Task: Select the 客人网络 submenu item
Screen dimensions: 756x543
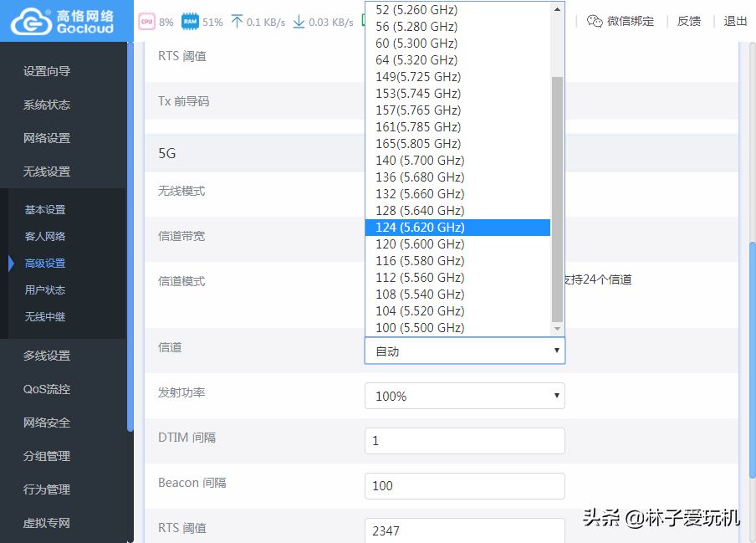Action: pos(45,236)
